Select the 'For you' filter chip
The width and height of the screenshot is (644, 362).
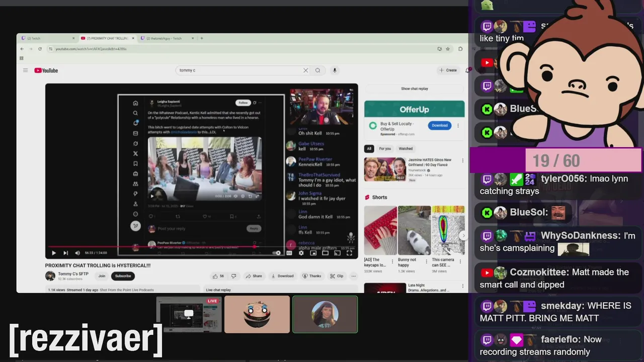(x=385, y=149)
